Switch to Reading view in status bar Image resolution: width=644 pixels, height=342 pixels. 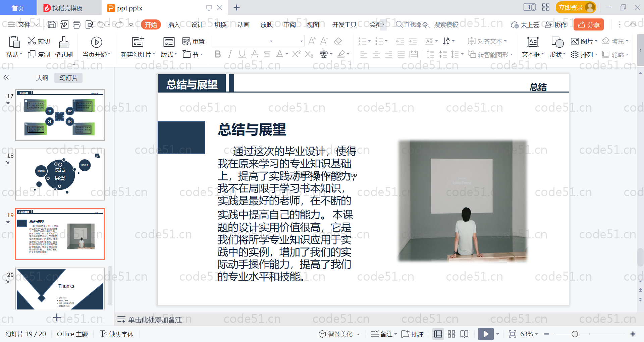[x=465, y=334]
